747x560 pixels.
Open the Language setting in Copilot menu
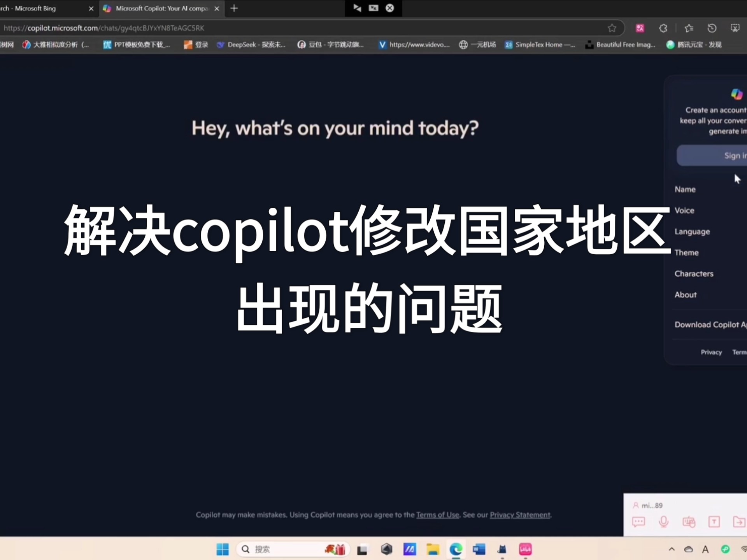tap(692, 232)
